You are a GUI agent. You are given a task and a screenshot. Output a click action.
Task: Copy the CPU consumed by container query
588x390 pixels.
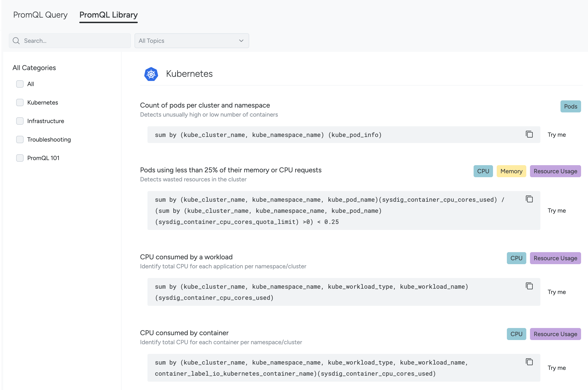click(x=529, y=362)
